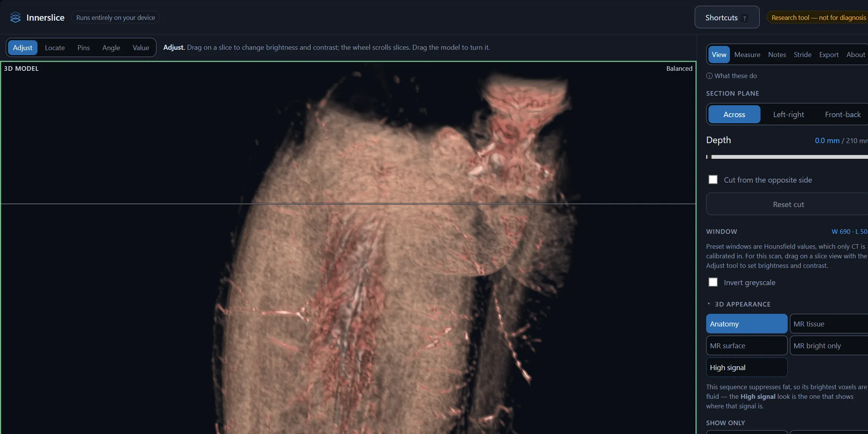
Task: Switch to the Pins tool
Action: pos(83,47)
